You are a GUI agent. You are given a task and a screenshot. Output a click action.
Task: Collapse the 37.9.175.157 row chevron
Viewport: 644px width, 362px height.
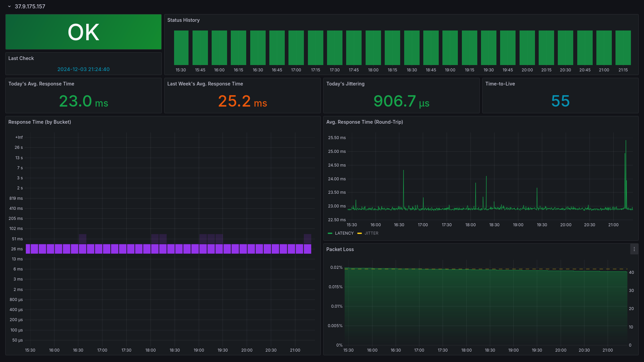[x=9, y=6]
